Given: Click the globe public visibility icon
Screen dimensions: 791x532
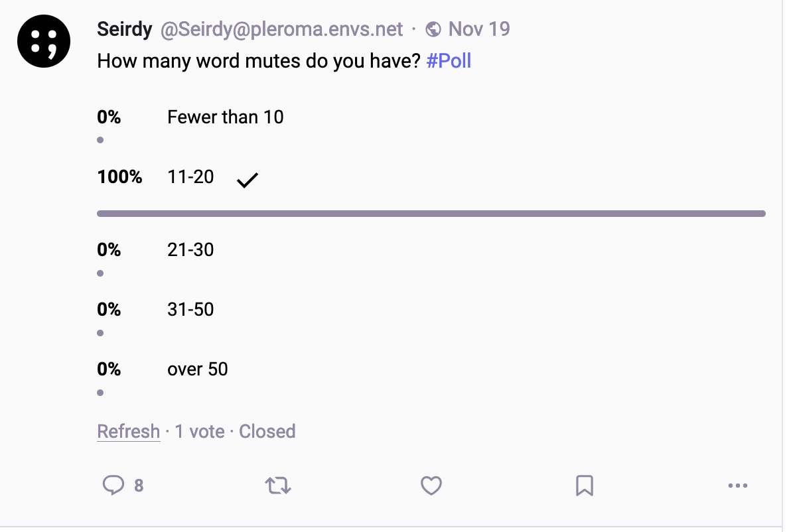Looking at the screenshot, I should pos(434,29).
